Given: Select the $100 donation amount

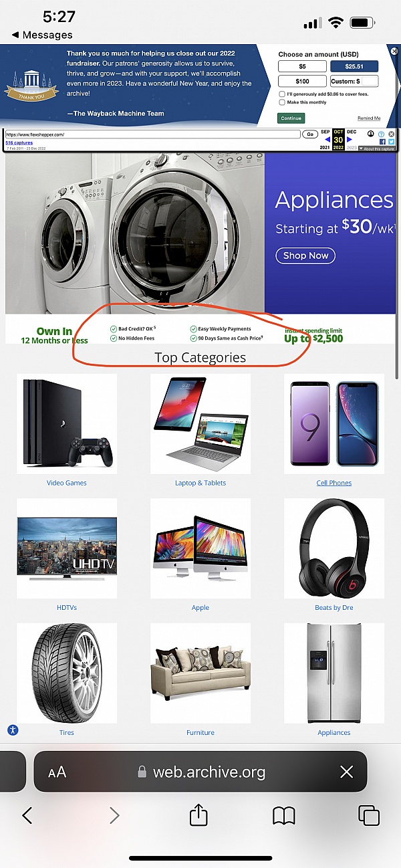Looking at the screenshot, I should tap(302, 81).
